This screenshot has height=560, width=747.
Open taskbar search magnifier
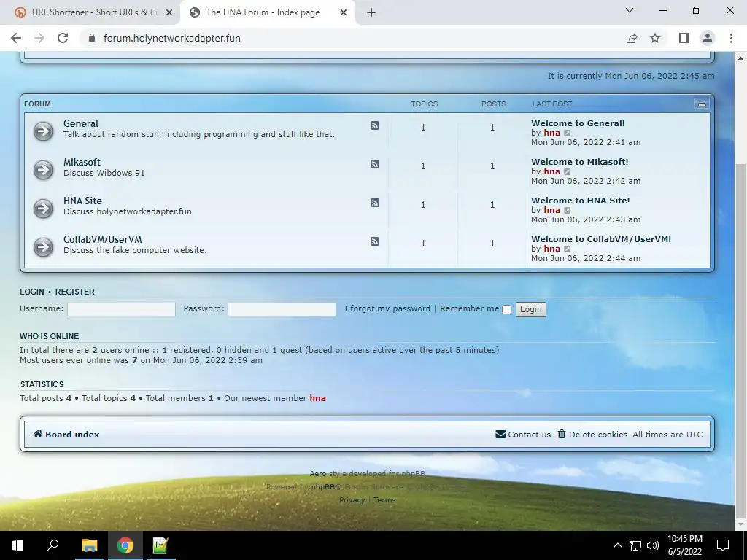[53, 545]
